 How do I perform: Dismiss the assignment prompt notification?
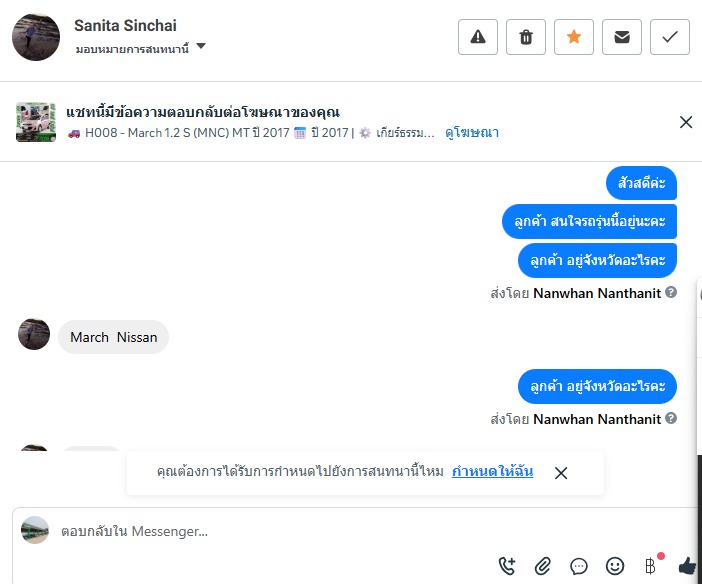click(x=561, y=473)
